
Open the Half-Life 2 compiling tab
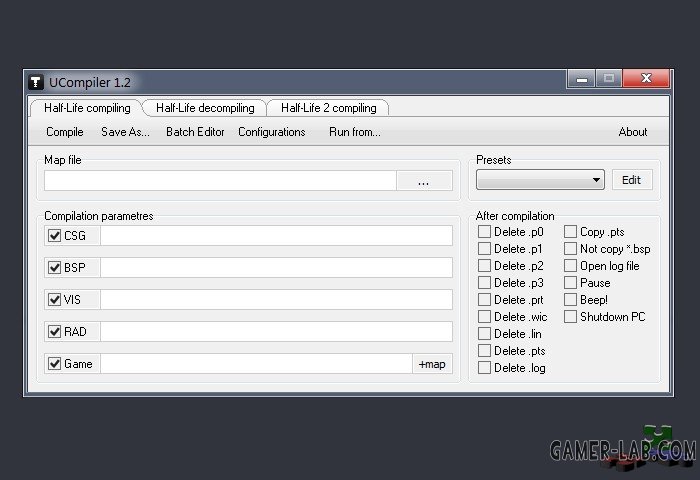[329, 108]
